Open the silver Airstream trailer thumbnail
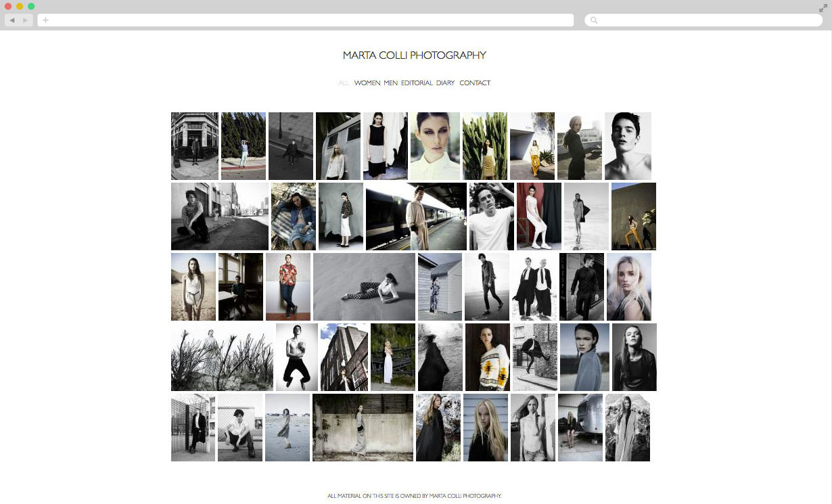Viewport: 832px width, 504px height. (x=580, y=428)
